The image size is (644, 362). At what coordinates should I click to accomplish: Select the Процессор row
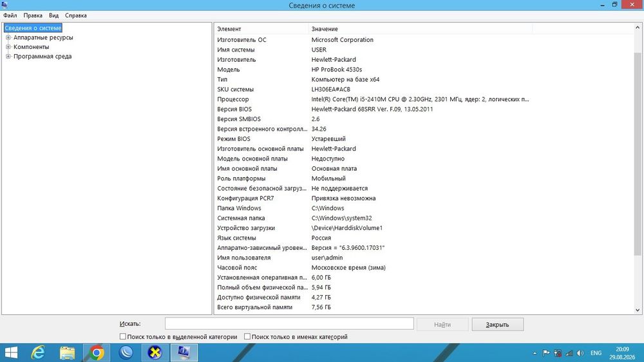pyautogui.click(x=373, y=99)
